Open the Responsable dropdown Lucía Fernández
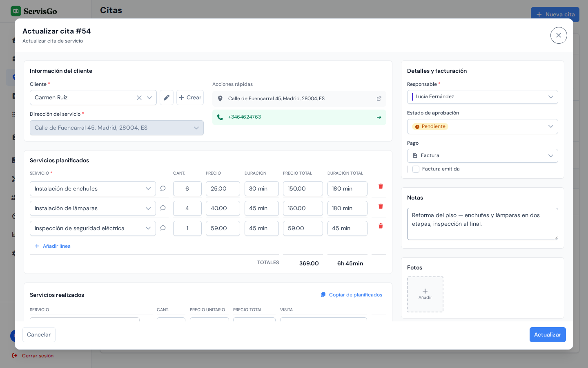Viewport: 588px width, 368px height. point(483,97)
